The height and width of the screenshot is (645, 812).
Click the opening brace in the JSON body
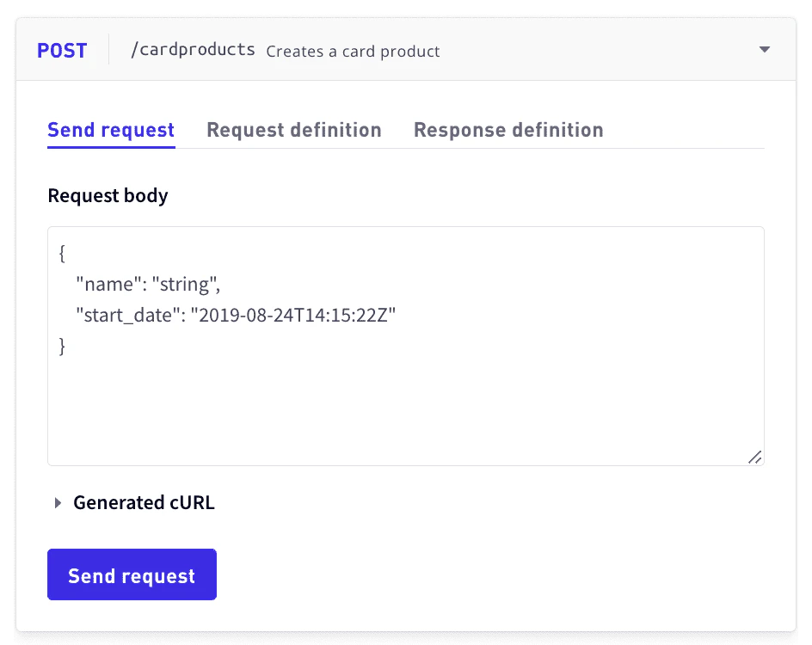click(x=61, y=253)
